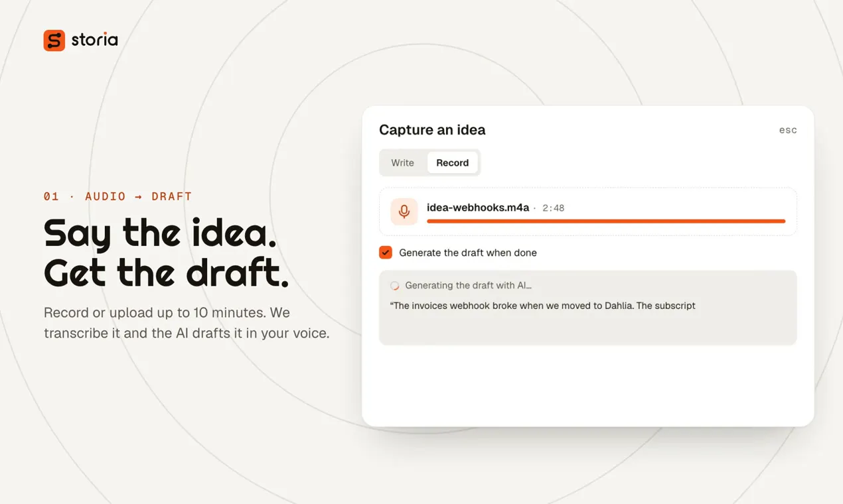Switch to the Write tab

403,162
